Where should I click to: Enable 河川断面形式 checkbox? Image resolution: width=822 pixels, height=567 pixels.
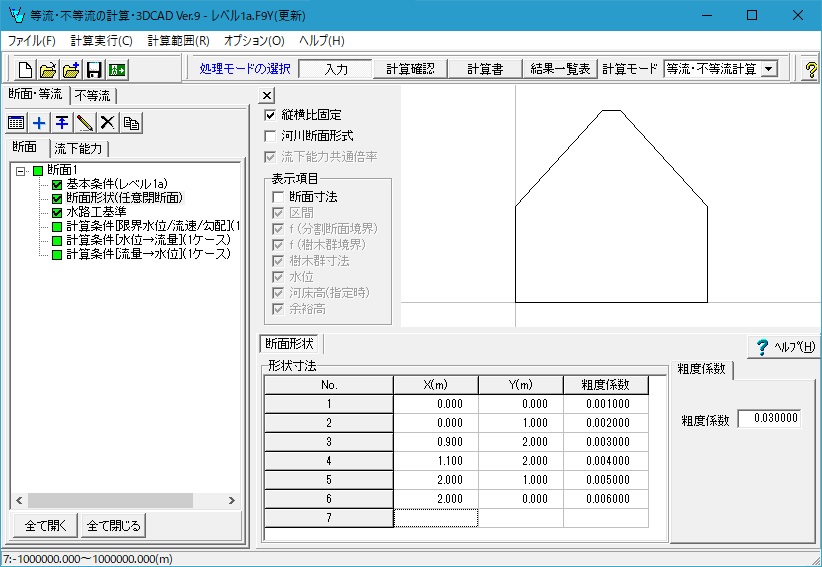[270, 136]
